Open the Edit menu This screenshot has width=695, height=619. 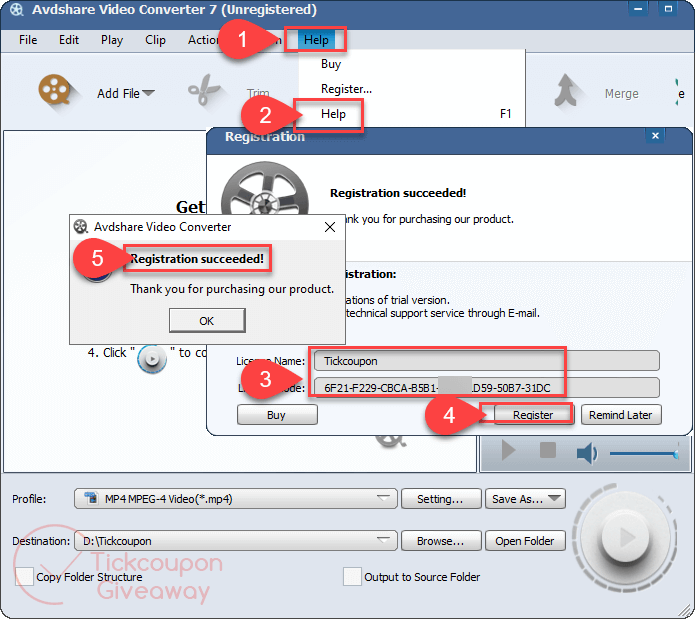(x=69, y=40)
